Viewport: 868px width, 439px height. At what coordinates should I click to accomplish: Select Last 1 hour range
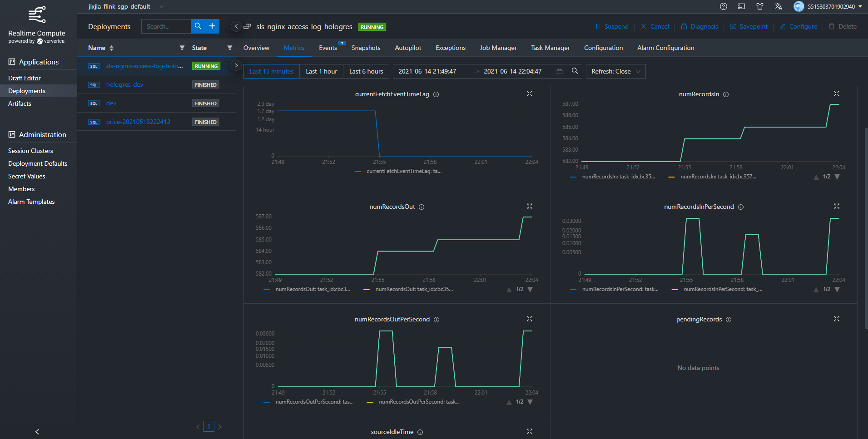321,71
